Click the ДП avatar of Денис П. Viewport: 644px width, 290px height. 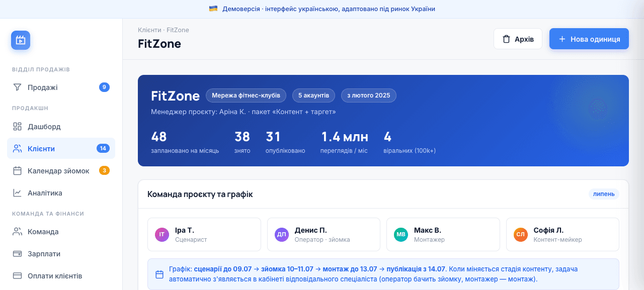point(282,235)
